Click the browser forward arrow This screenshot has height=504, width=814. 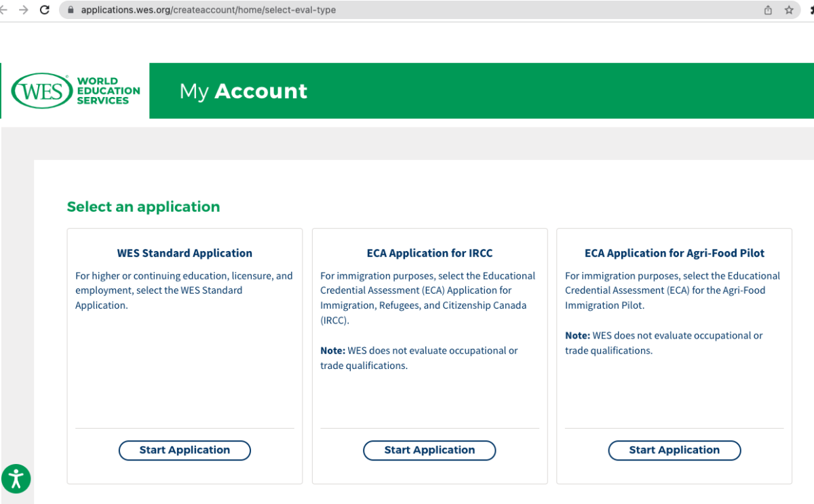pos(24,10)
